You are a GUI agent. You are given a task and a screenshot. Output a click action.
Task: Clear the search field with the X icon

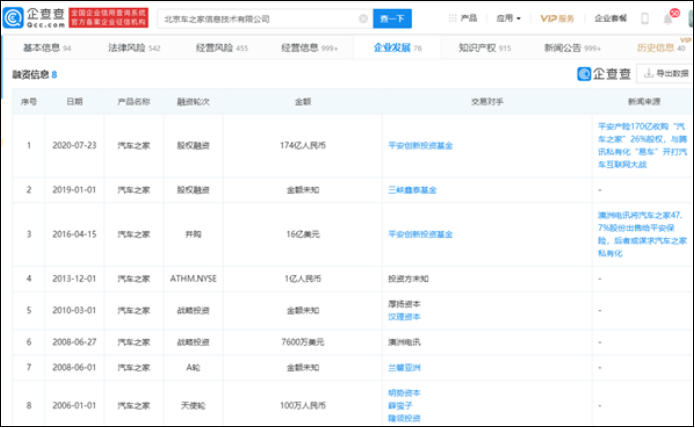click(363, 19)
